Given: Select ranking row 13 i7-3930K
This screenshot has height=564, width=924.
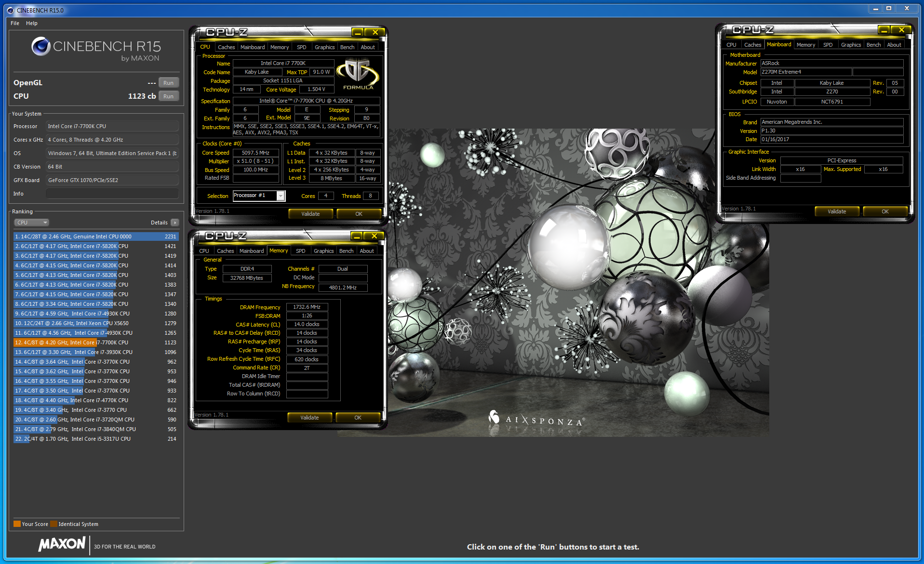Looking at the screenshot, I should coord(96,352).
